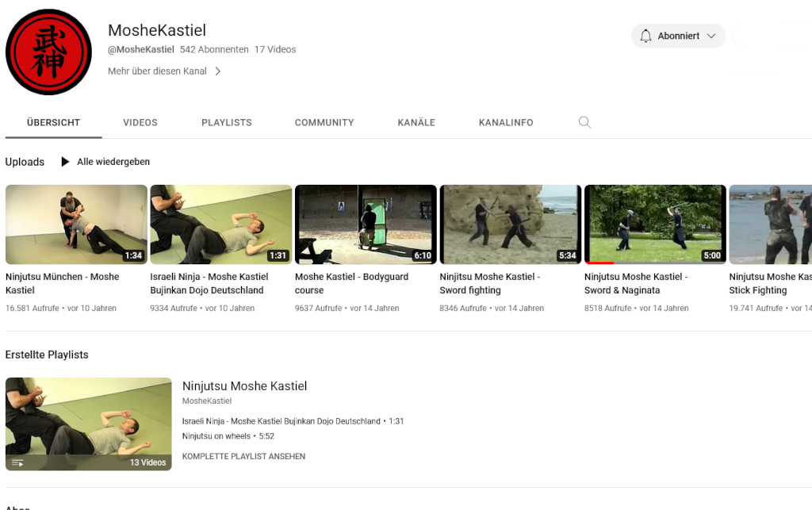Click the '17 Videos' count text
The width and height of the screenshot is (812, 510).
275,49
